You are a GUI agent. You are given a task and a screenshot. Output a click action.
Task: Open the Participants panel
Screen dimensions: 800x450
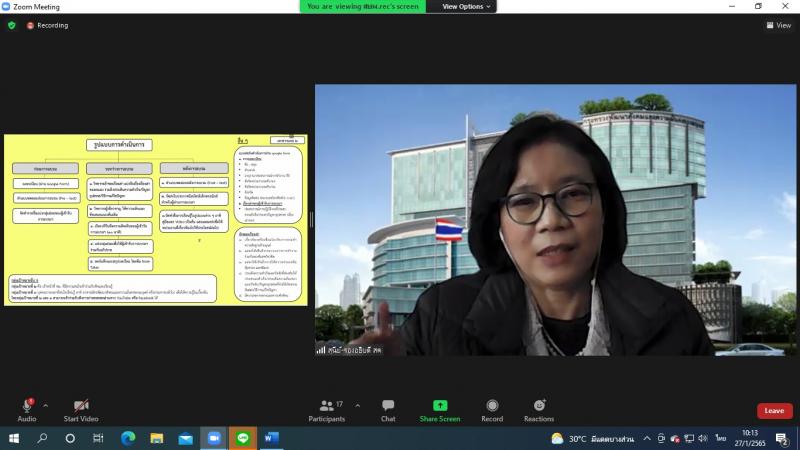(327, 411)
